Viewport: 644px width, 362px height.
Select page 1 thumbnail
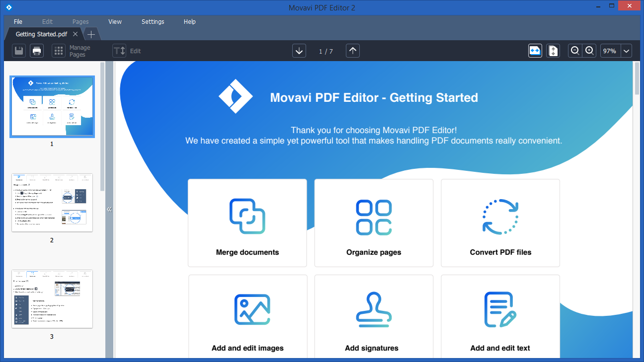pyautogui.click(x=52, y=106)
